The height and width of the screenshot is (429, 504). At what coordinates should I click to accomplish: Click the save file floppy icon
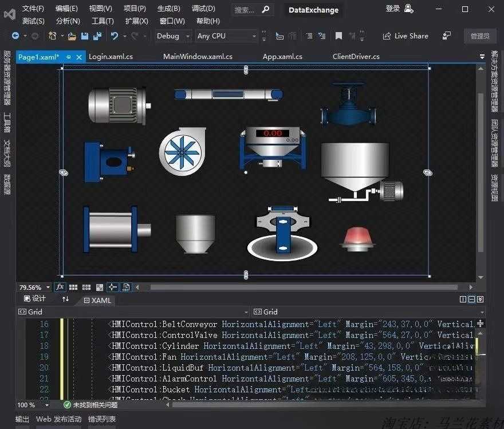(85, 36)
